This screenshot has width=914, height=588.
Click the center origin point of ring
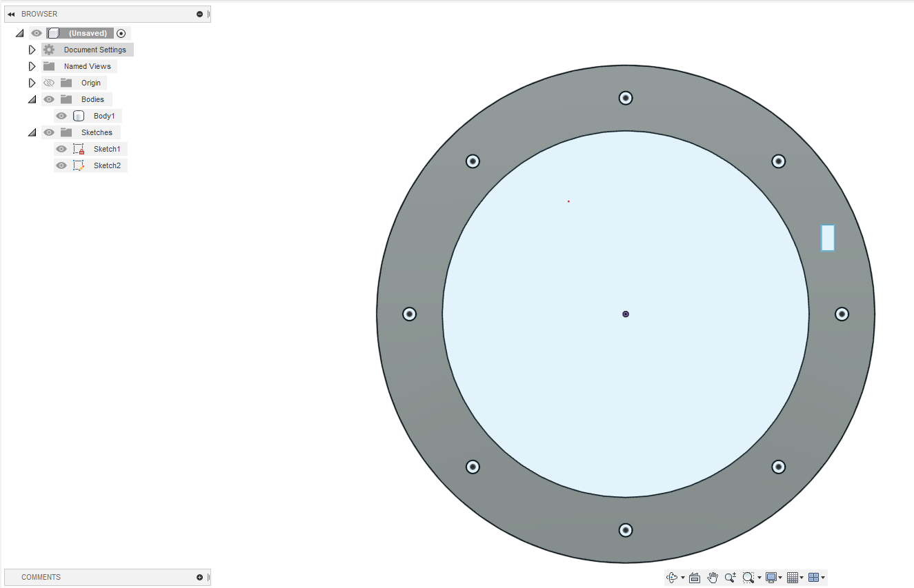[x=626, y=314]
